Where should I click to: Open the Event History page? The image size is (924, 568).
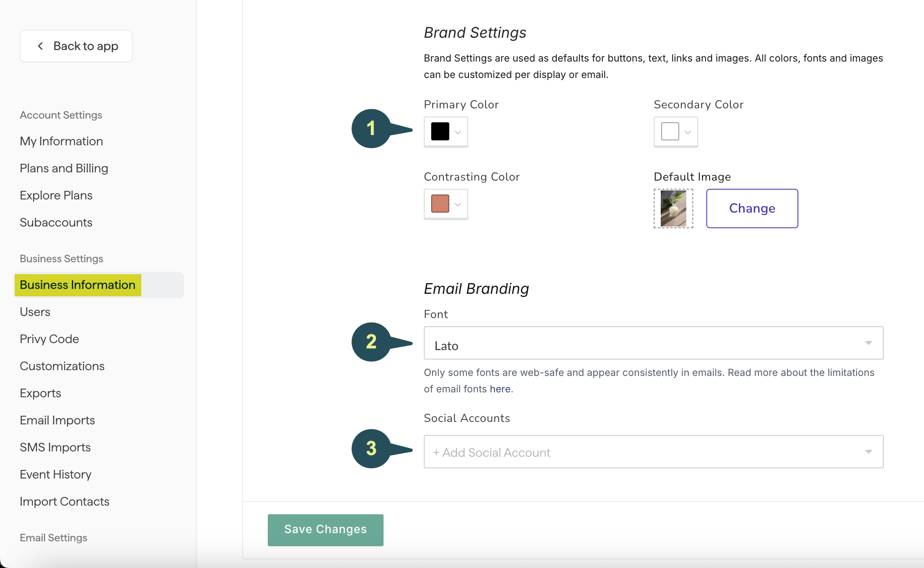[55, 474]
